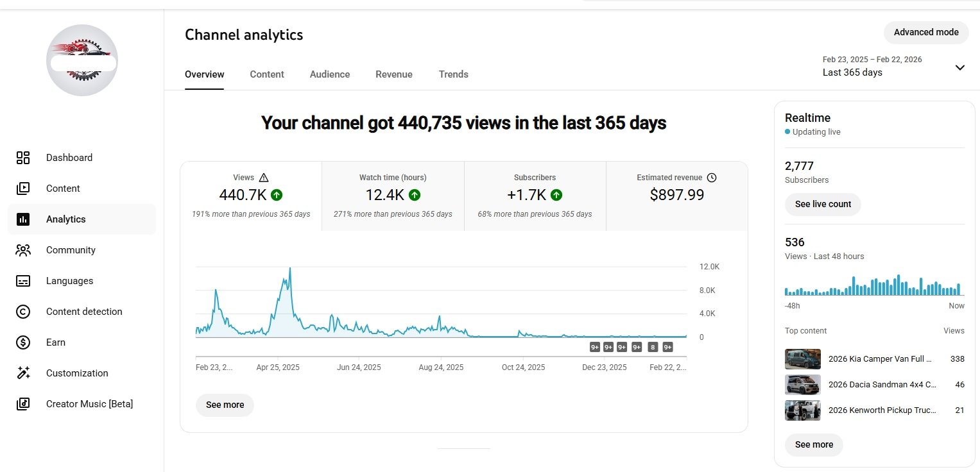The image size is (980, 472).
Task: Expand the Last 365 days date dropdown
Action: coord(959,67)
